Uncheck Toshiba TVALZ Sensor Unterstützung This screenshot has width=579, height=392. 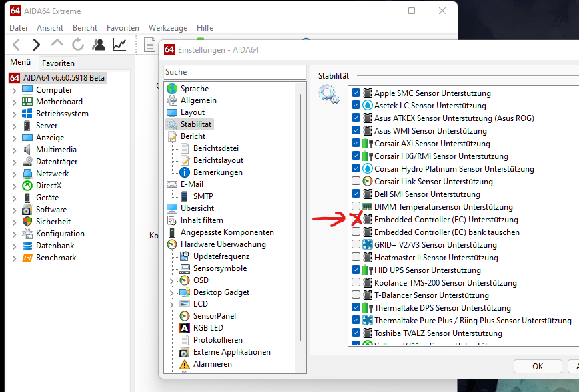(x=356, y=333)
